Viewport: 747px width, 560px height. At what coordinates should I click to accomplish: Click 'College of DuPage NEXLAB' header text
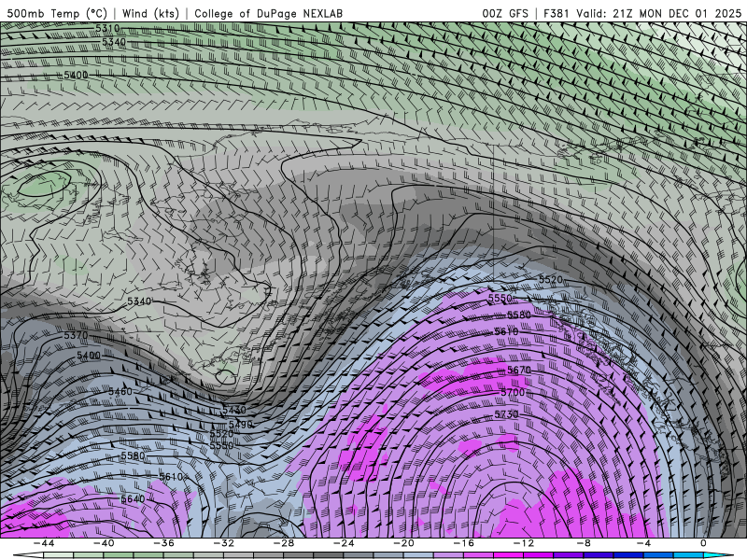click(x=268, y=13)
